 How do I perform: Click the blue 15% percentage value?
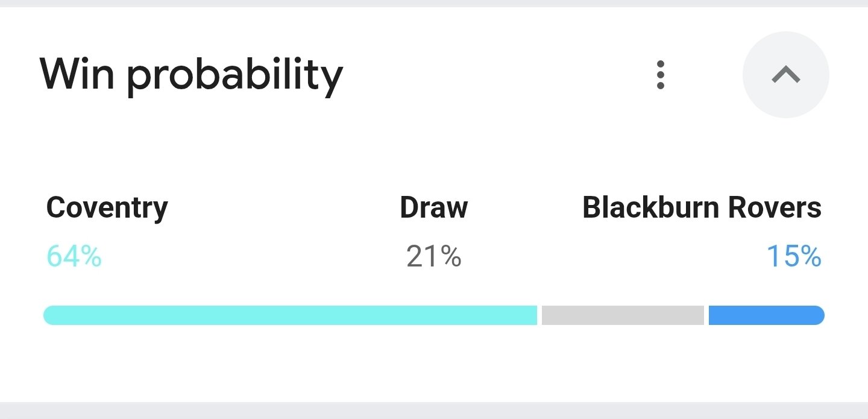[793, 256]
